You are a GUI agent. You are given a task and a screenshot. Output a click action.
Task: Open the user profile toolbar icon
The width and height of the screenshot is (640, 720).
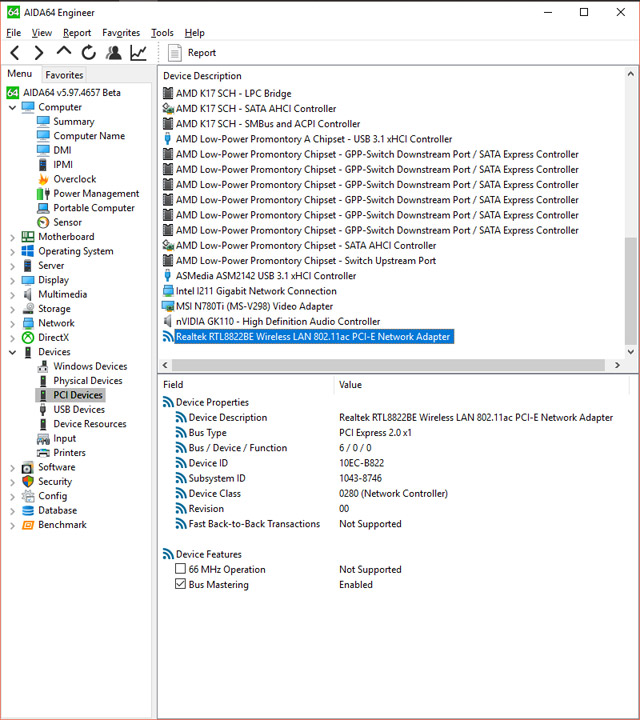[113, 53]
